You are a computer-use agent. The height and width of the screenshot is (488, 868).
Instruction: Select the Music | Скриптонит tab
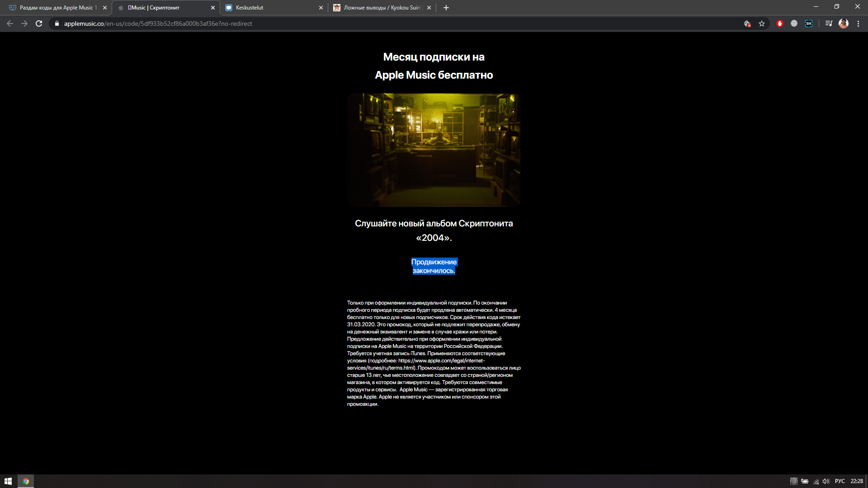click(x=165, y=8)
